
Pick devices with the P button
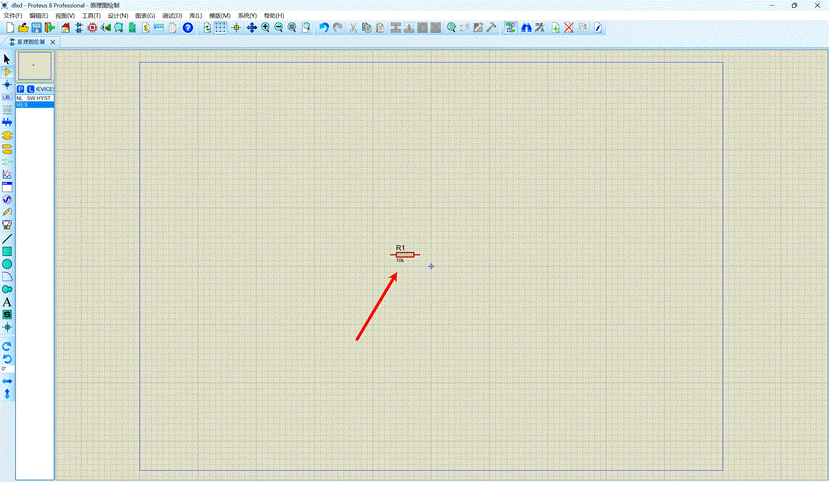(21, 89)
